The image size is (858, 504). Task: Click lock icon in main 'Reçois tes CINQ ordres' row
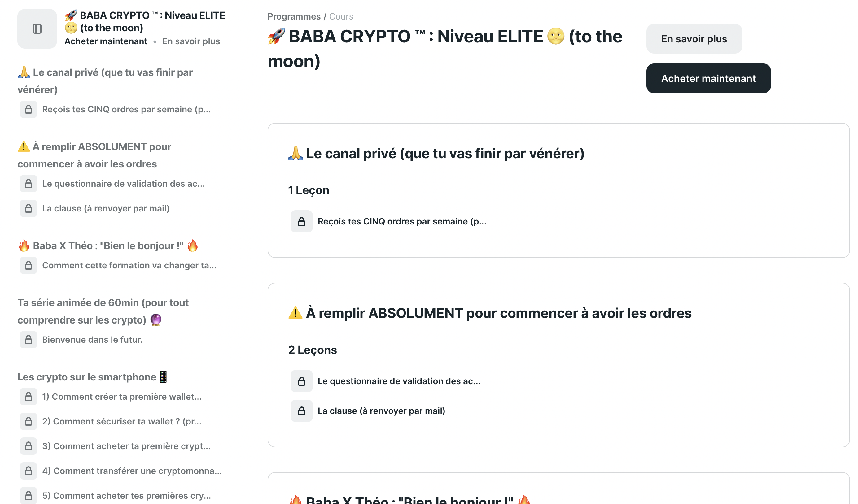[x=301, y=222]
